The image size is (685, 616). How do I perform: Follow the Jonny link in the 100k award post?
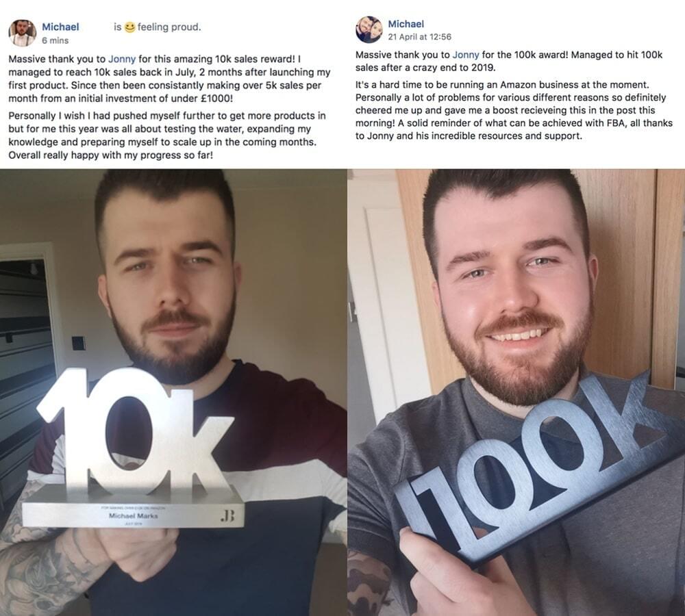pos(466,55)
